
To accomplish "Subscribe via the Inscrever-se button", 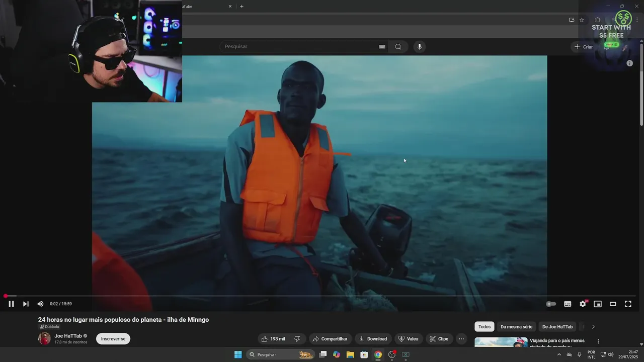I will click(x=113, y=339).
